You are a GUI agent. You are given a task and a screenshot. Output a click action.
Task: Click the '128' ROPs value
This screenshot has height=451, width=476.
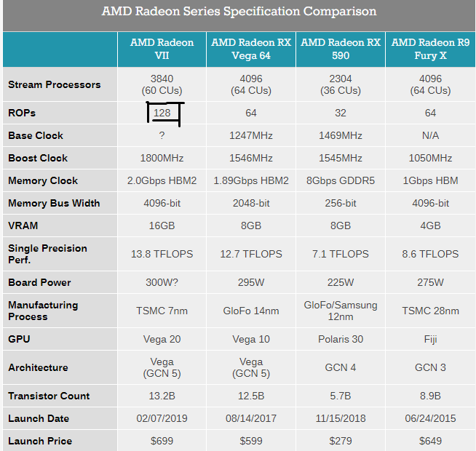coord(162,113)
